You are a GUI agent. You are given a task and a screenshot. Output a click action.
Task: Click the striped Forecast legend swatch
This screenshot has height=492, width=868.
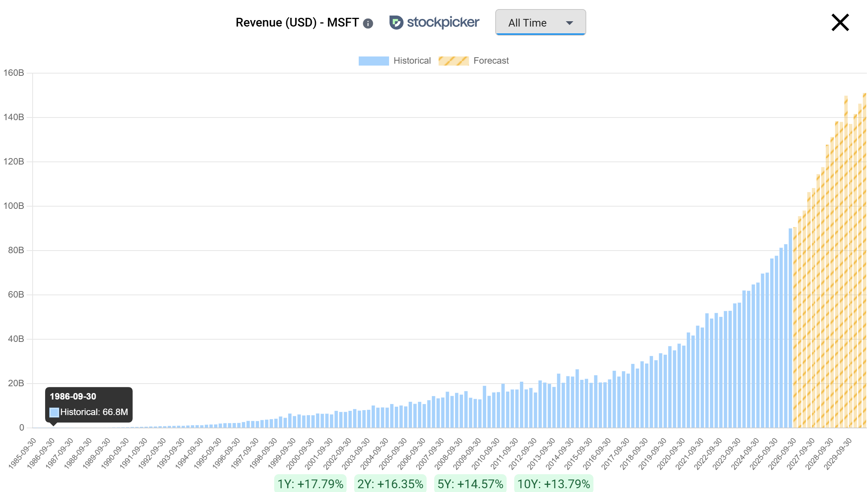click(x=454, y=61)
